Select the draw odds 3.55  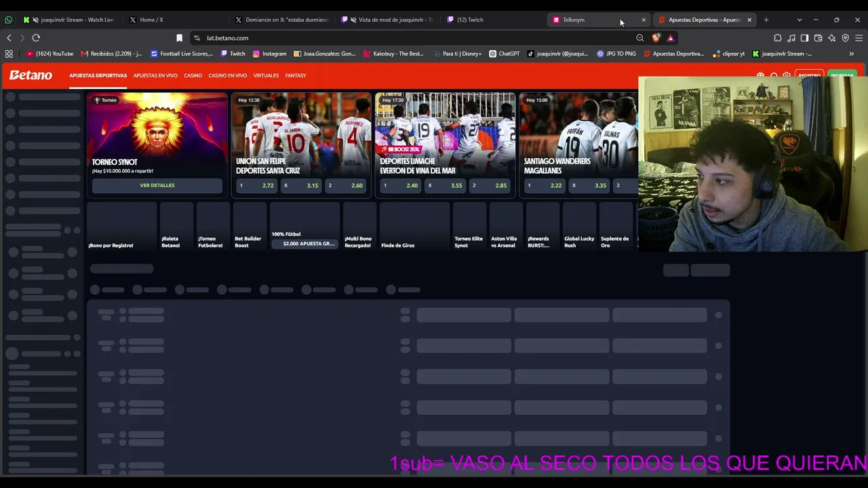click(446, 185)
